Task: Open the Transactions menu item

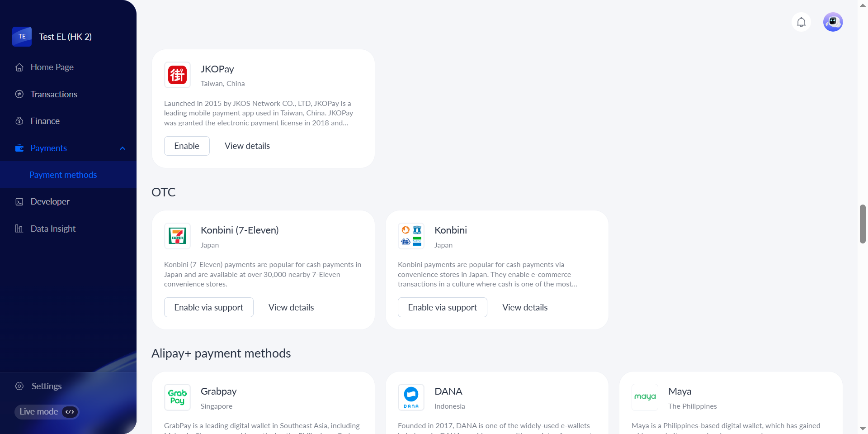Action: (x=54, y=94)
